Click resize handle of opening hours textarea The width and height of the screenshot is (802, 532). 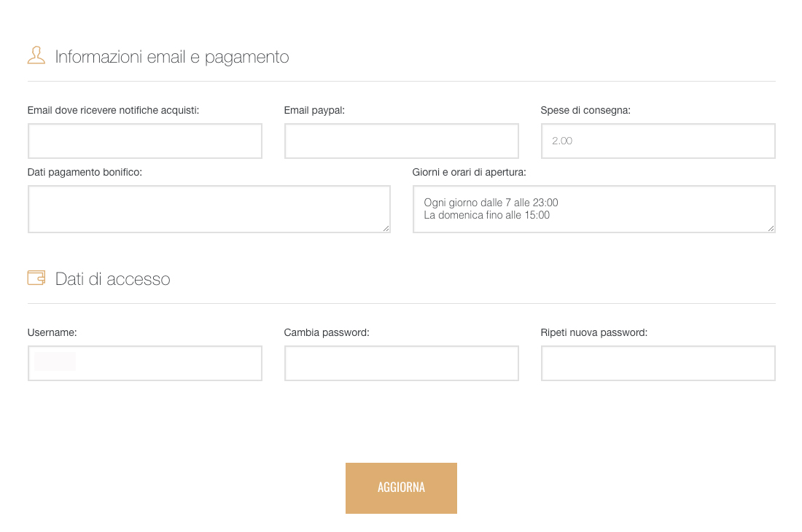(771, 228)
